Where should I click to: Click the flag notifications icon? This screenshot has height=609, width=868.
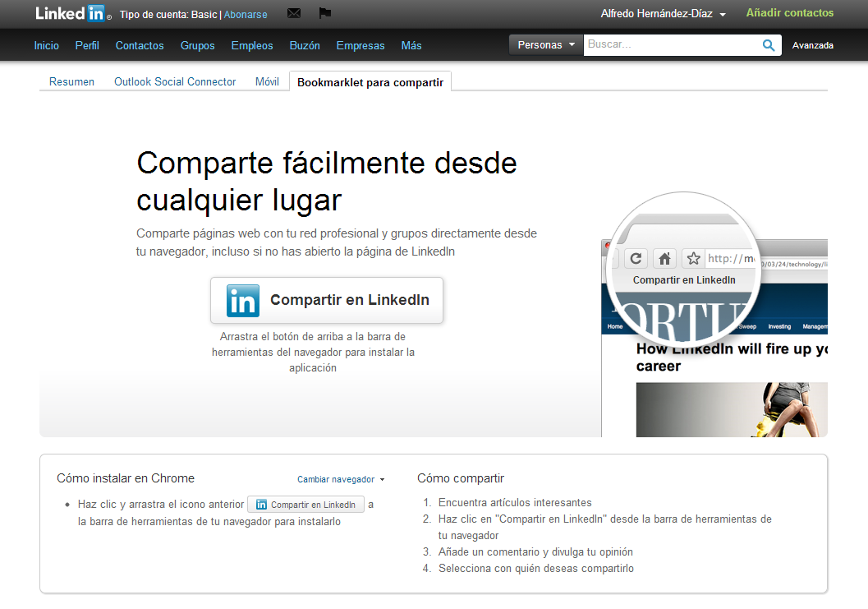click(324, 13)
